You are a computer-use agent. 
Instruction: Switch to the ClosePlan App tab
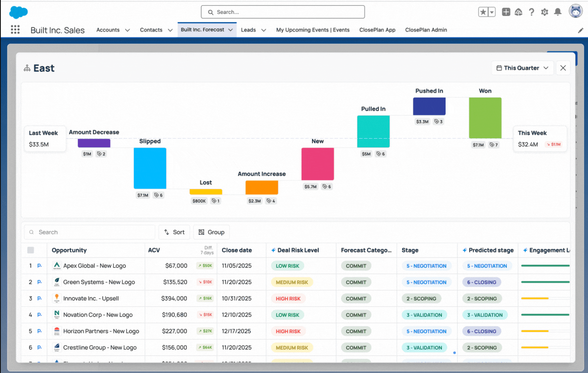[x=377, y=30]
